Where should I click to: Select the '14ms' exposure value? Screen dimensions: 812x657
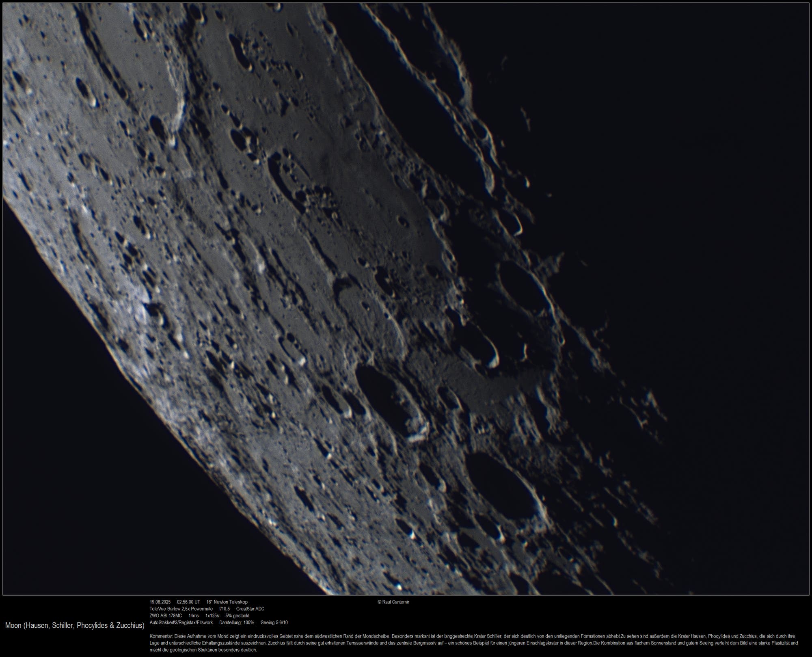click(x=193, y=616)
